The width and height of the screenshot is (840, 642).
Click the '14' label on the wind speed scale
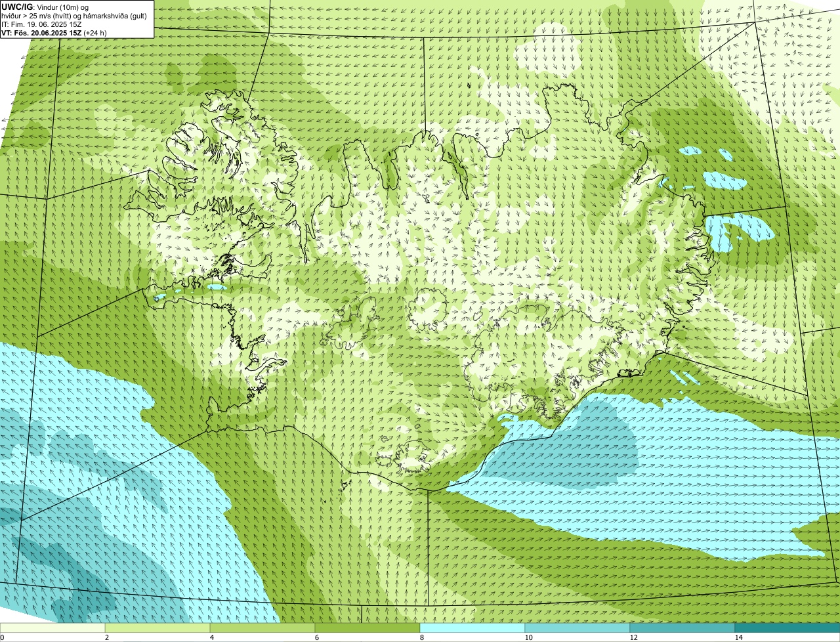[738, 637]
